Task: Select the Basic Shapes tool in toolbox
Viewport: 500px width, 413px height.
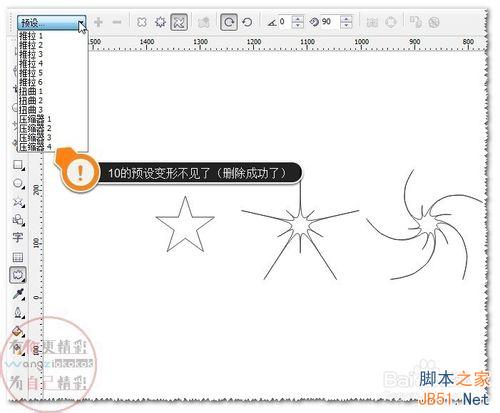Action: (x=18, y=220)
